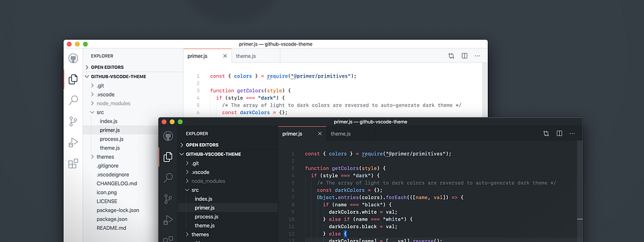
Task: Open Explorer files icon in light window
Action: click(x=73, y=79)
